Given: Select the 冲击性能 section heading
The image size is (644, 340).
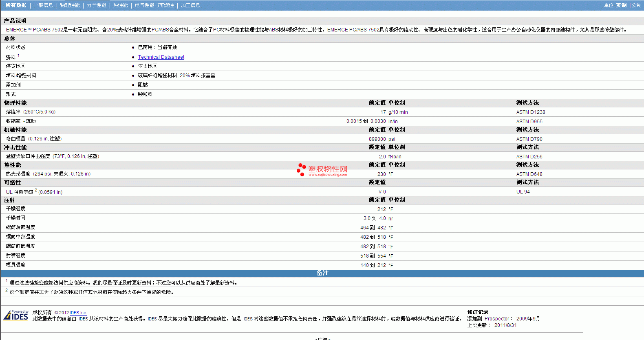Looking at the screenshot, I should [x=15, y=147].
